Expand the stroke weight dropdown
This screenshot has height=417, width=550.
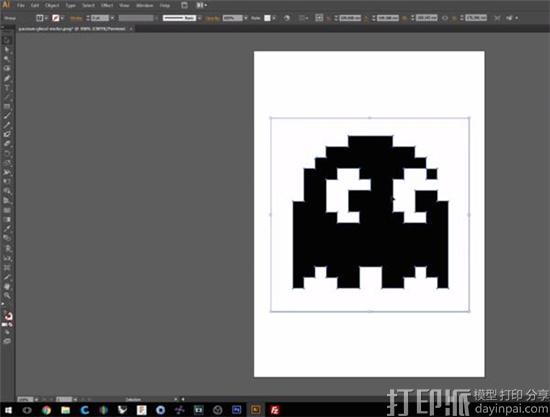point(113,18)
